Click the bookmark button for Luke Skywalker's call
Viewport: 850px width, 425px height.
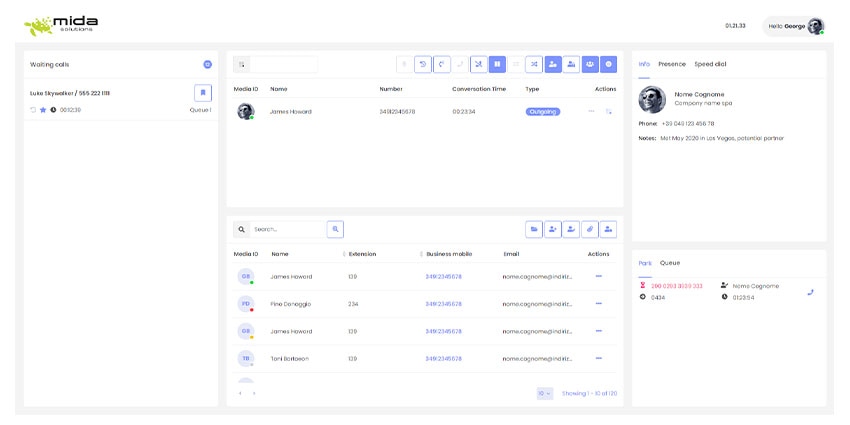coord(203,93)
